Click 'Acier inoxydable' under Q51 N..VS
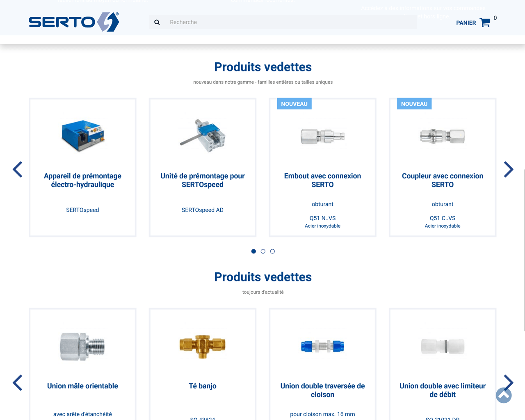525x420 pixels. (x=323, y=226)
